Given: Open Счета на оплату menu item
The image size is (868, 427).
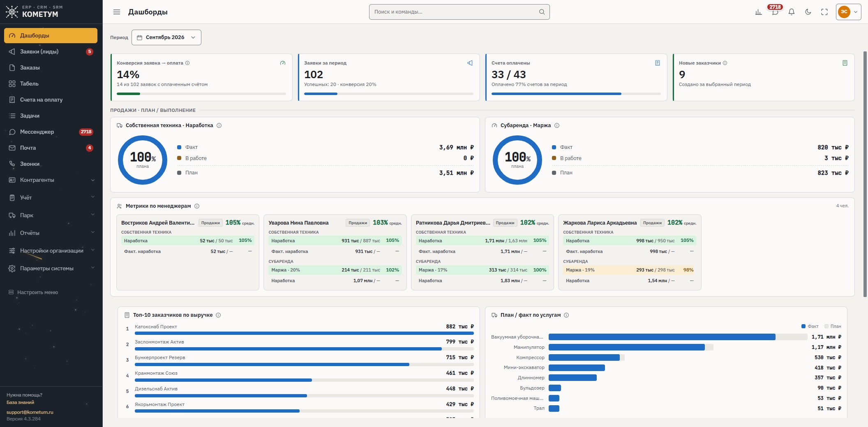Looking at the screenshot, I should coord(51,100).
